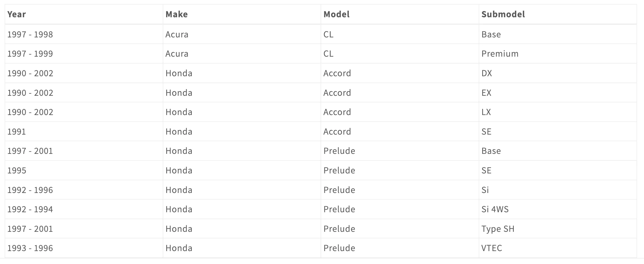Click the Si 4WS submodel cell
This screenshot has width=644, height=264.
click(x=495, y=209)
